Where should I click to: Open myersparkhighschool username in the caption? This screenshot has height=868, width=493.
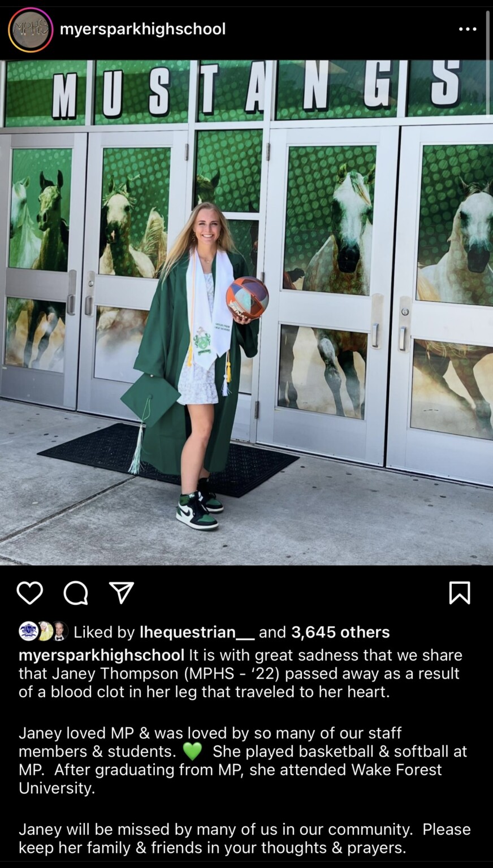[102, 655]
